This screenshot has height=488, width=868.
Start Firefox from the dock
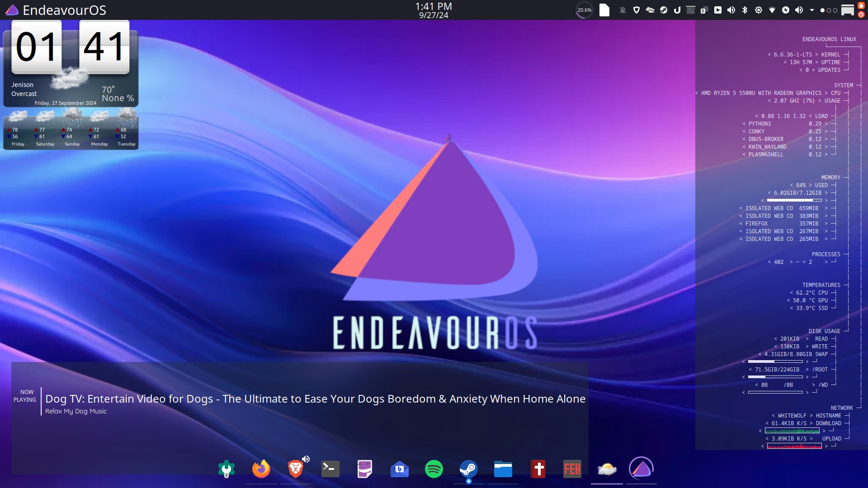(261, 469)
